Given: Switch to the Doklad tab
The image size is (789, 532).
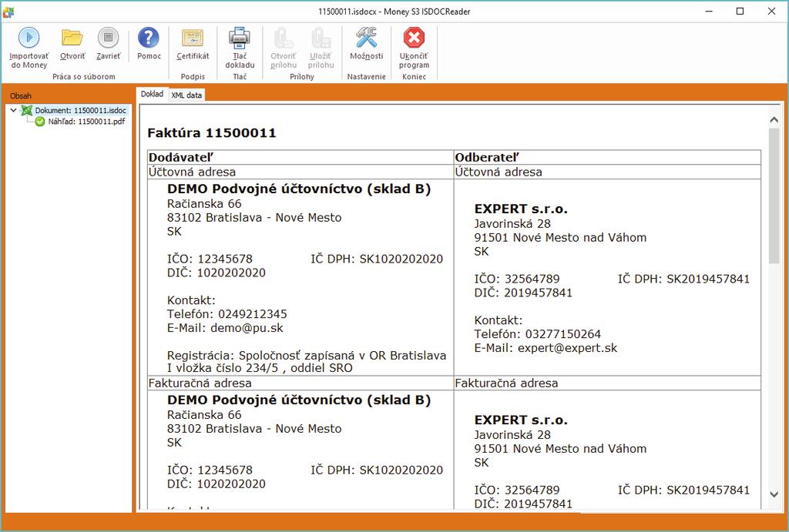Looking at the screenshot, I should (152, 94).
